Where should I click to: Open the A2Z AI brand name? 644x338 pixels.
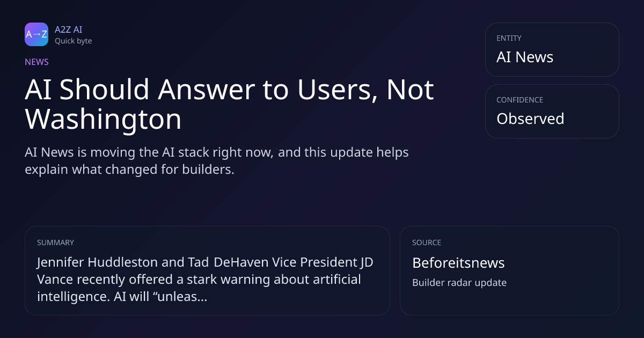point(68,30)
